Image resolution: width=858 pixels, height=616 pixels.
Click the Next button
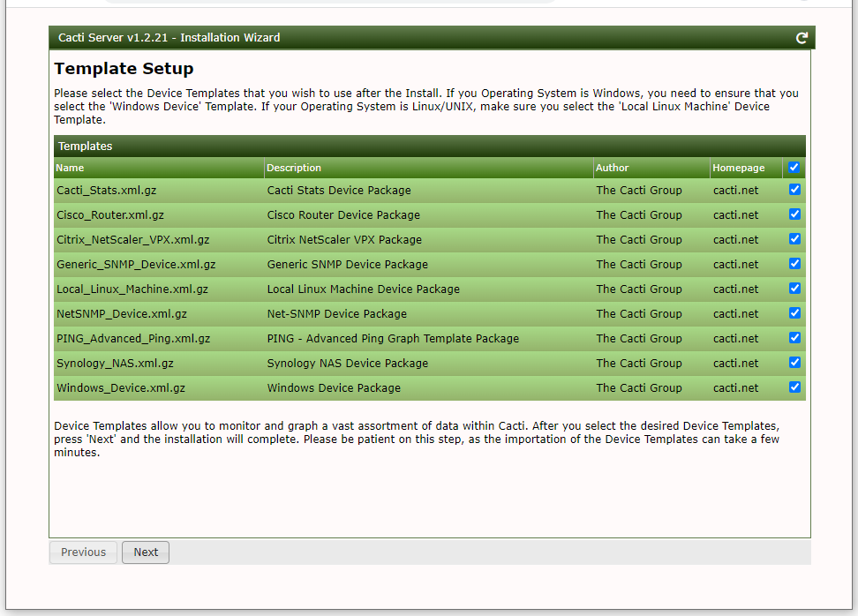146,552
